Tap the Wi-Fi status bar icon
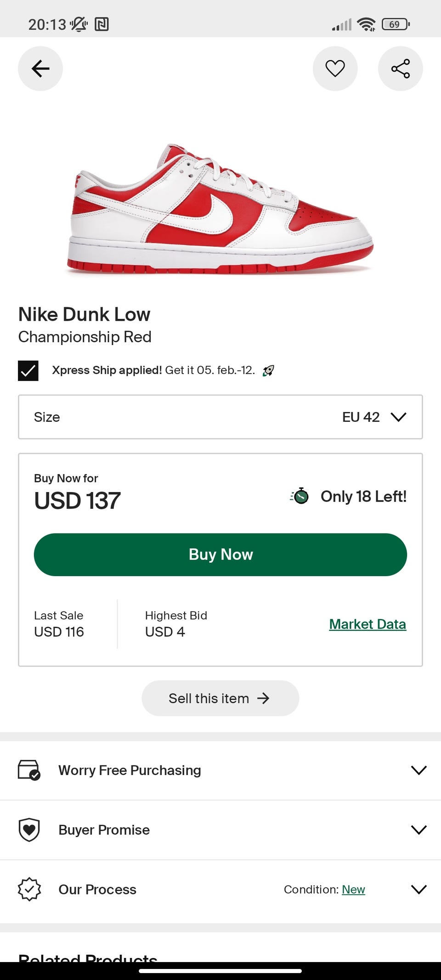The image size is (441, 980). click(x=366, y=24)
